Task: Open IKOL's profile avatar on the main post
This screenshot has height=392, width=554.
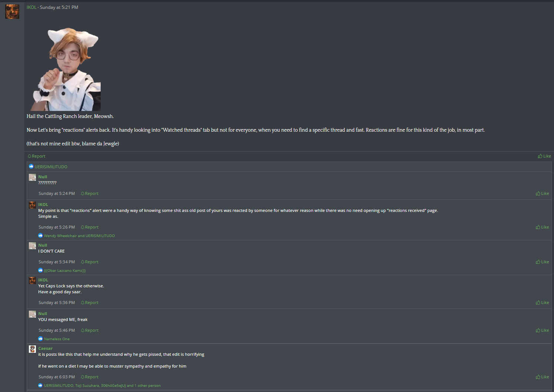Action: [12, 12]
